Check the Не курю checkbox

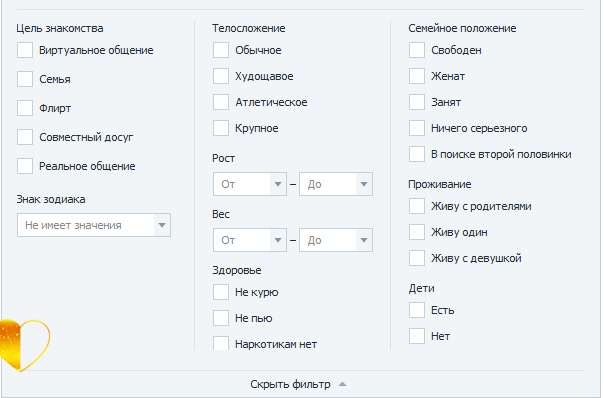click(x=221, y=292)
